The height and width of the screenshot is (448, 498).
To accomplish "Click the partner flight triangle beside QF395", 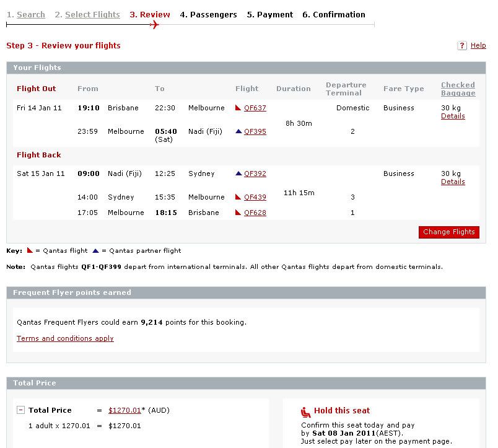I will click(238, 131).
